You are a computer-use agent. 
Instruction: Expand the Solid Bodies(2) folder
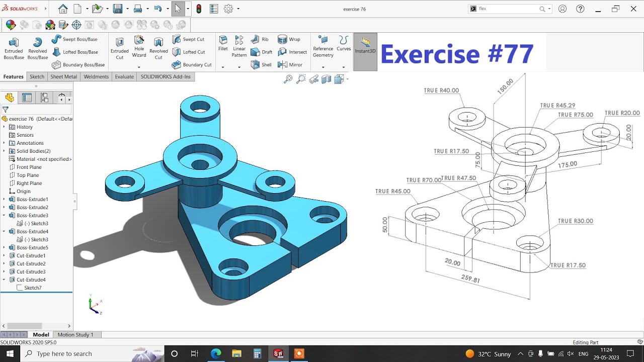[4, 151]
